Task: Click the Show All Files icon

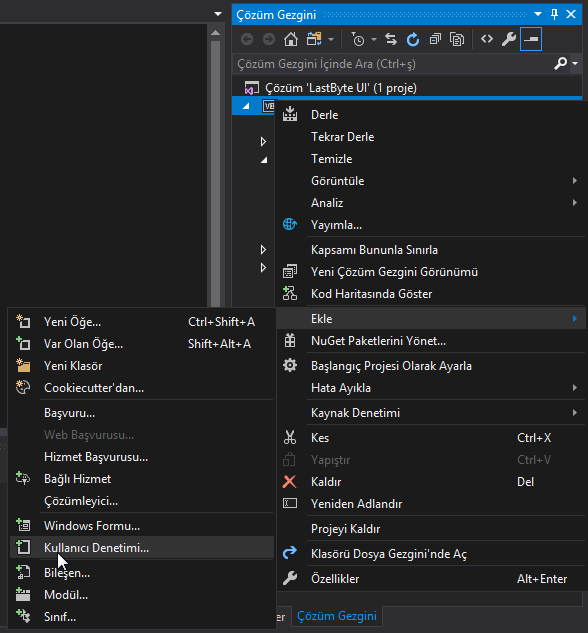Action: pos(457,39)
